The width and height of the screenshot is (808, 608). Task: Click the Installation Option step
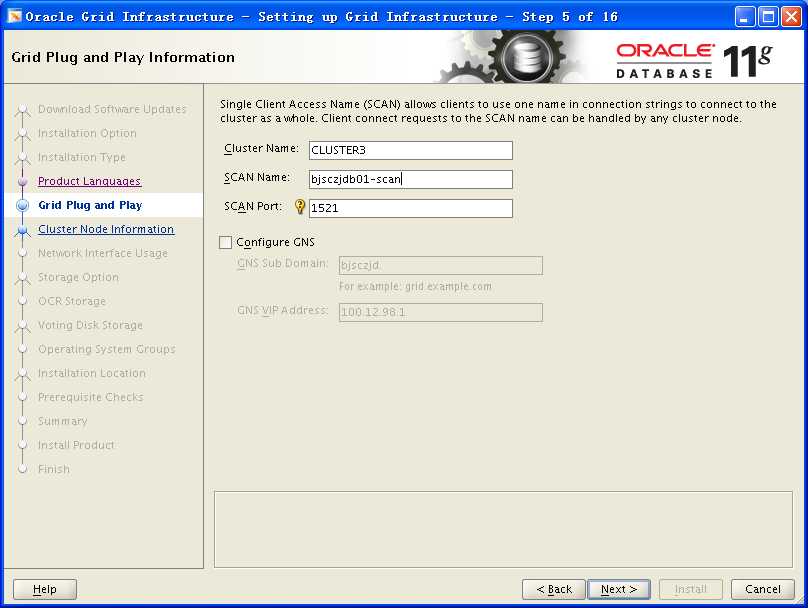[87, 133]
